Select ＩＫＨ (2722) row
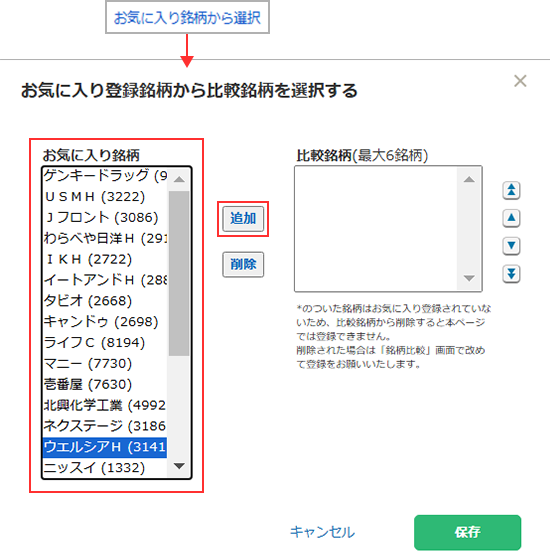 coord(105,259)
